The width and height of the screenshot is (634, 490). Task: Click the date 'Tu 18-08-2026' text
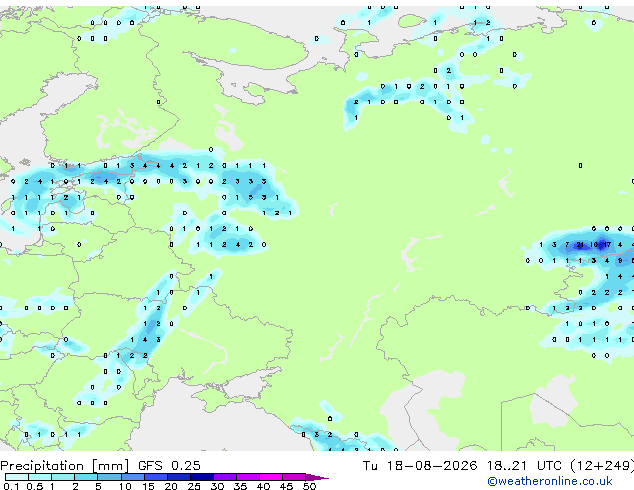[420, 466]
